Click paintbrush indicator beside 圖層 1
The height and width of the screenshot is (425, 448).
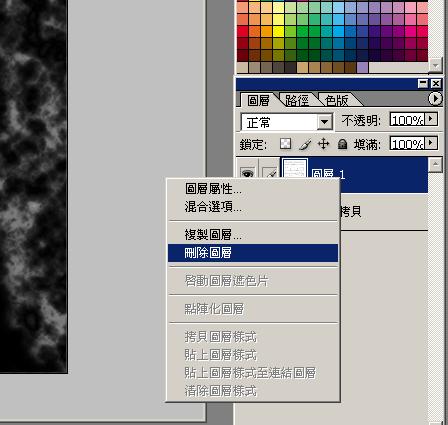tap(269, 173)
